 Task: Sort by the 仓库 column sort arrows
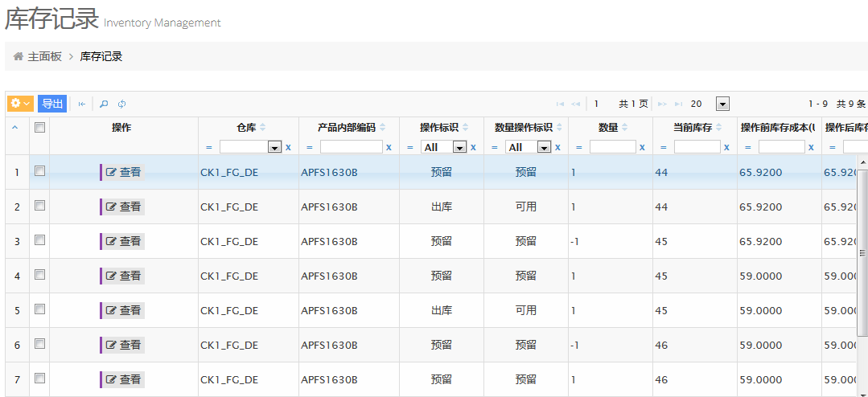point(263,128)
